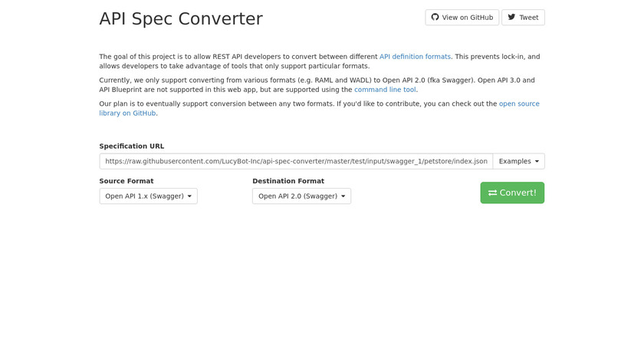Open the Source Format dropdown

(x=148, y=196)
